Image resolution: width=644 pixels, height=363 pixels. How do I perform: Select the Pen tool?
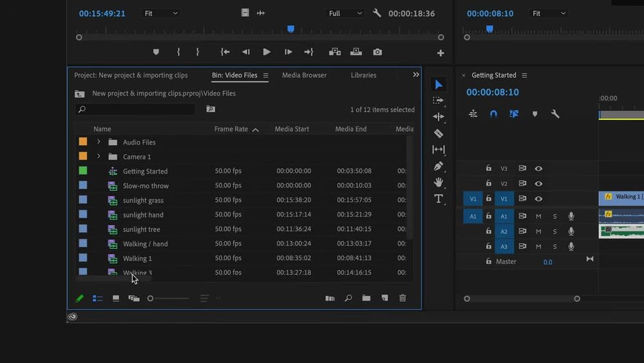pyautogui.click(x=438, y=166)
